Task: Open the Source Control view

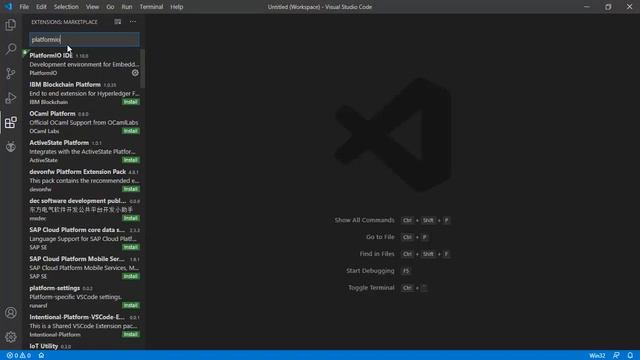Action: pos(11,73)
